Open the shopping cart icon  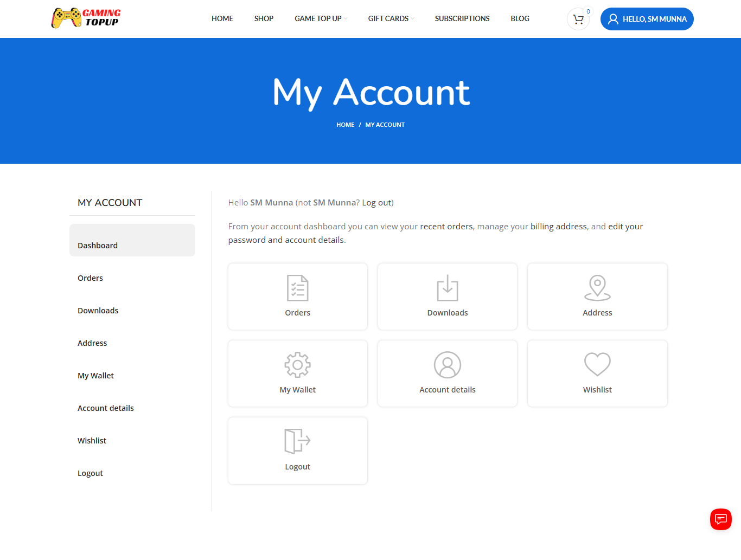tap(578, 20)
